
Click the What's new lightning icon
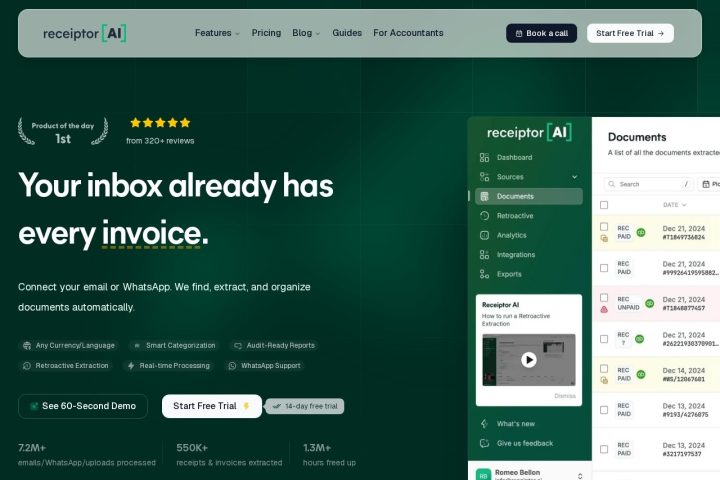pyautogui.click(x=484, y=424)
